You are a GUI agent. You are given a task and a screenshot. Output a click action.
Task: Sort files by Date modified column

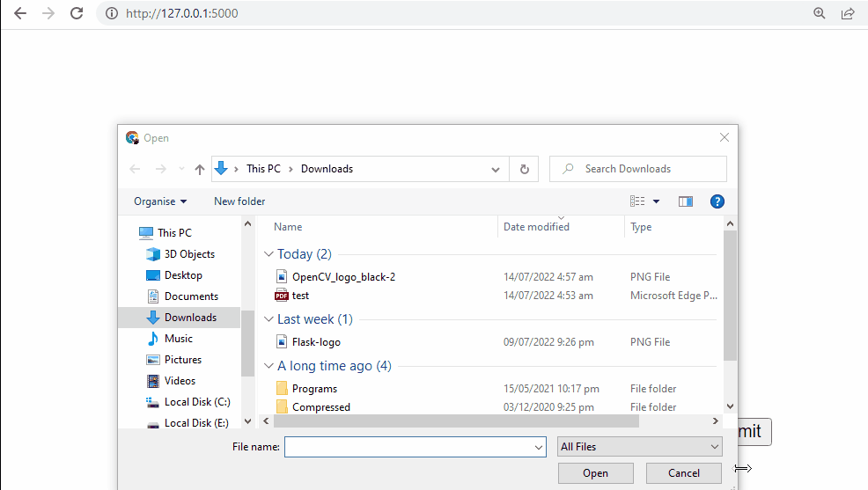pyautogui.click(x=536, y=227)
